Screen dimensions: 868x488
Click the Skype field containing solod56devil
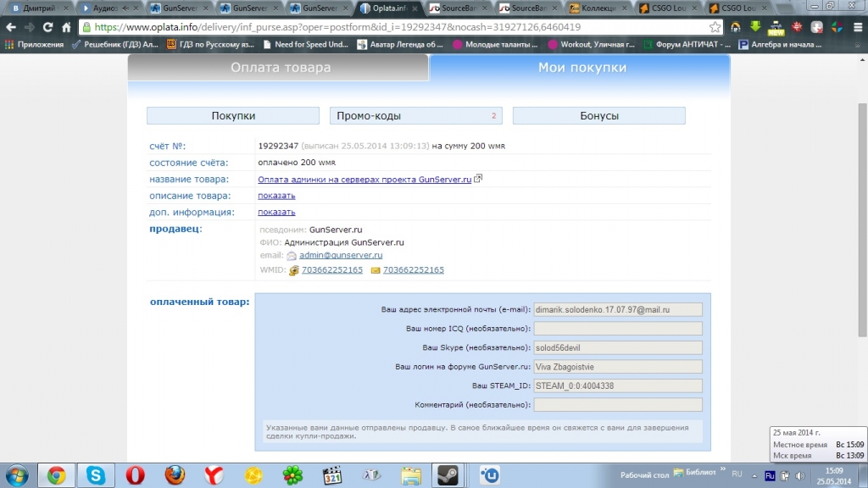click(618, 347)
